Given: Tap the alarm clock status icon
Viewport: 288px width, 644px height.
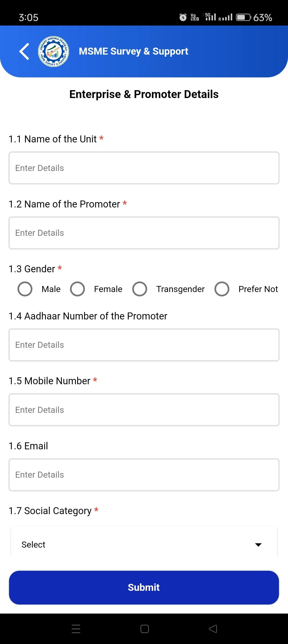Looking at the screenshot, I should click(x=183, y=17).
